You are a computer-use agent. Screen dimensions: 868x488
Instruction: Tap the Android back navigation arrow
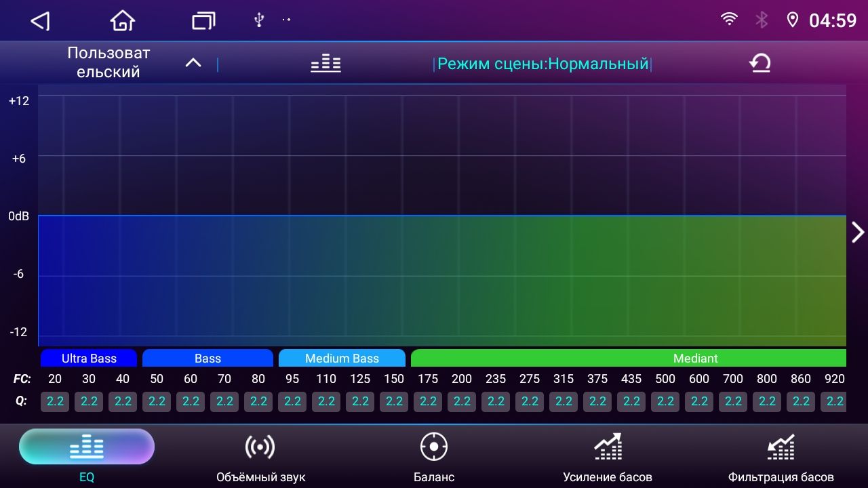point(41,21)
